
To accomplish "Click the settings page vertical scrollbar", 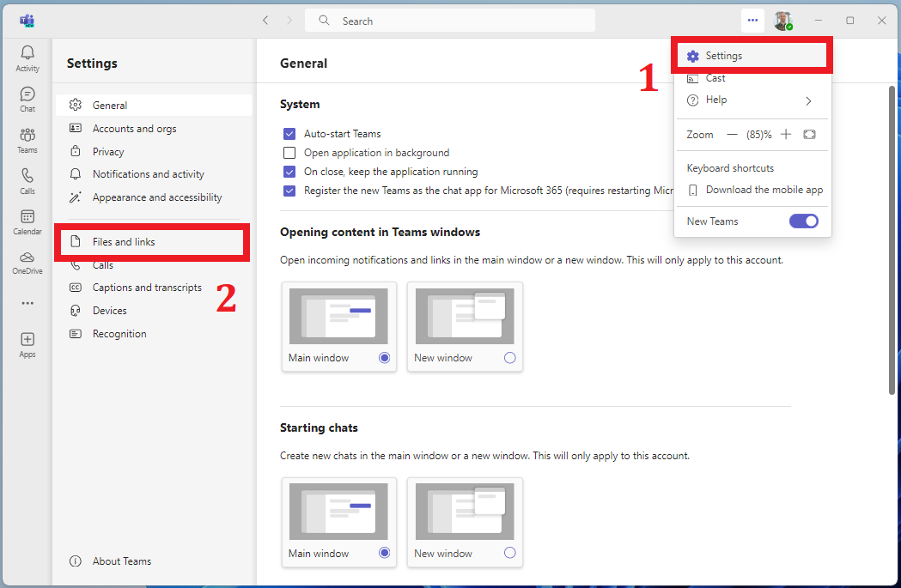I will point(892,240).
